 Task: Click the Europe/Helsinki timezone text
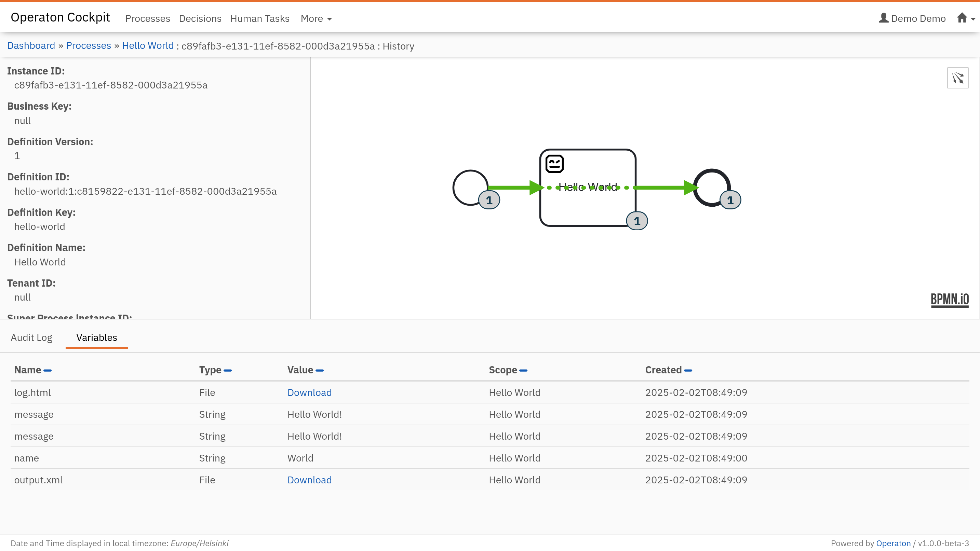tap(200, 543)
